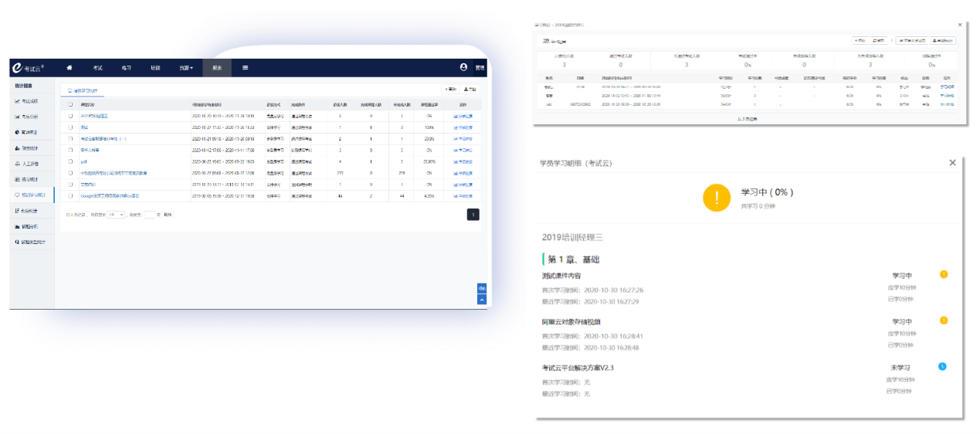Viewport: 980px width, 434px height.
Task: Open the filter dropdown button above the table
Action: click(449, 90)
